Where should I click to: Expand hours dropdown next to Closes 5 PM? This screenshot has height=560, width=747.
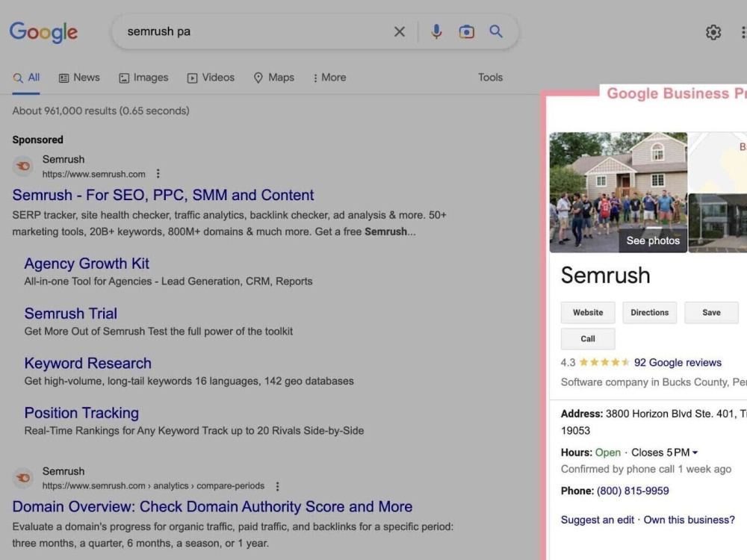695,452
